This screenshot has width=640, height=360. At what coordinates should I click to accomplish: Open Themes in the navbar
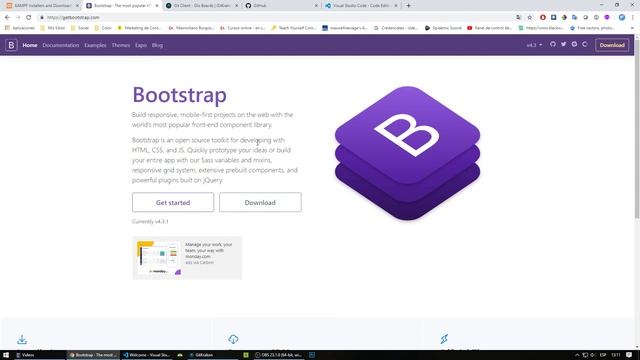pos(121,45)
